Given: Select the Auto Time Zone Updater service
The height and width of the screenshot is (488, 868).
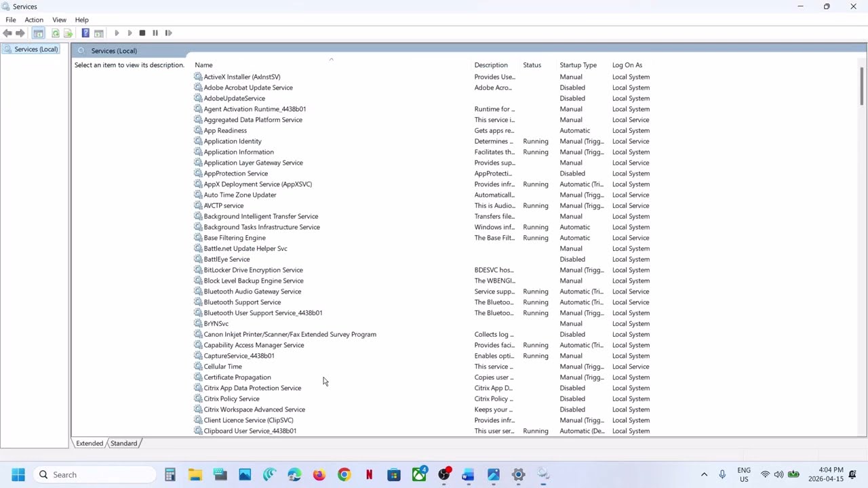Looking at the screenshot, I should click(240, 195).
